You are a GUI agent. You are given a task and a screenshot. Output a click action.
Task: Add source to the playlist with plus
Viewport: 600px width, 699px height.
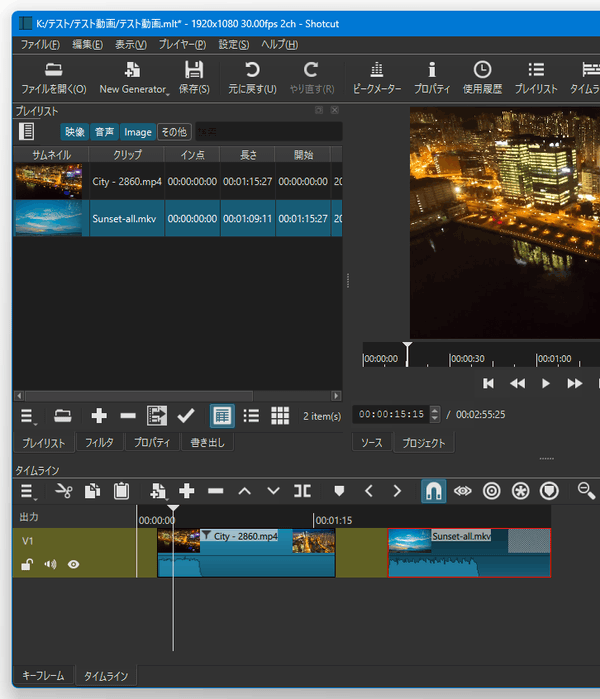[99, 416]
